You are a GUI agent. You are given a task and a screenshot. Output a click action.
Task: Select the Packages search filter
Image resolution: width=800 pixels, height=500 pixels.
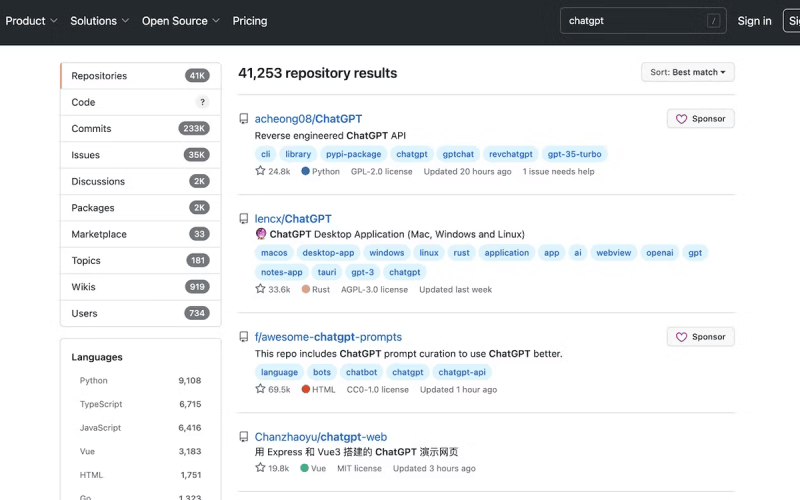pyautogui.click(x=141, y=208)
